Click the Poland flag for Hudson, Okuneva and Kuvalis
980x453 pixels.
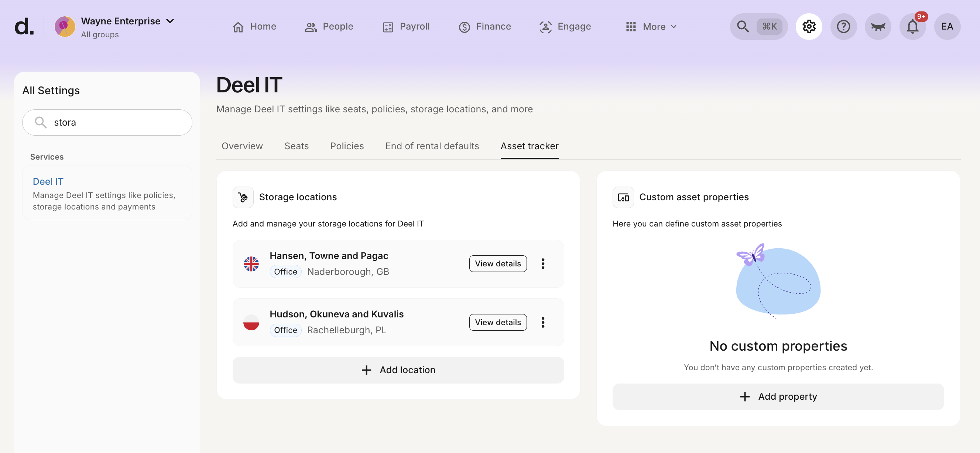pyautogui.click(x=251, y=323)
